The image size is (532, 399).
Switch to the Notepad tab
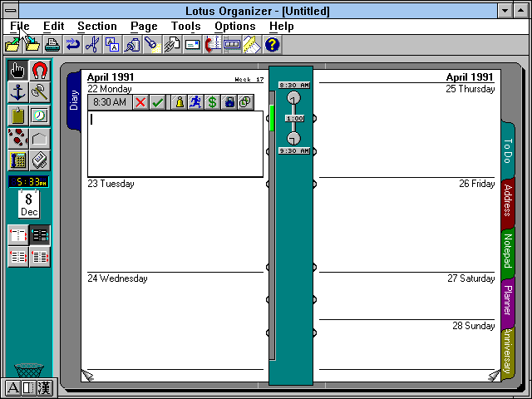click(x=508, y=251)
